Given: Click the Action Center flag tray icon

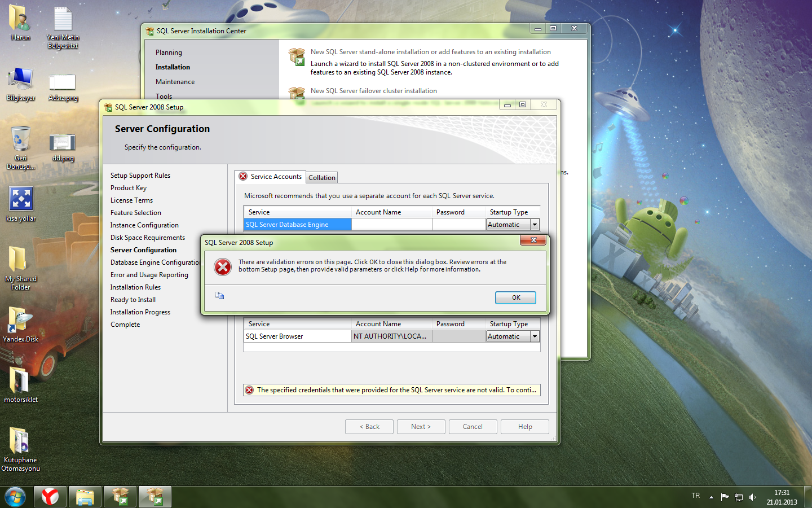Looking at the screenshot, I should point(725,497).
